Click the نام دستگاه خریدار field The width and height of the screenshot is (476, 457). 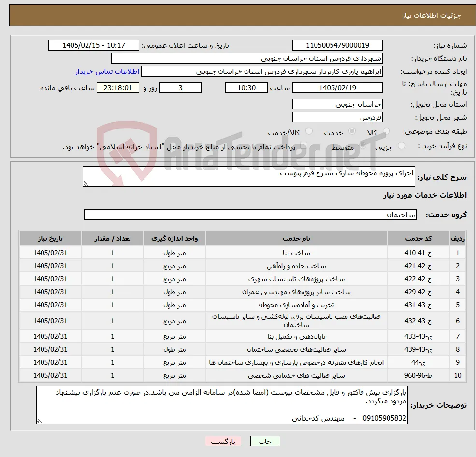coord(247,58)
